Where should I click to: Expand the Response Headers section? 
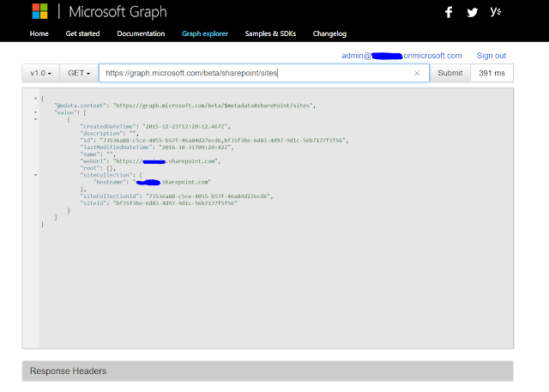click(x=268, y=371)
